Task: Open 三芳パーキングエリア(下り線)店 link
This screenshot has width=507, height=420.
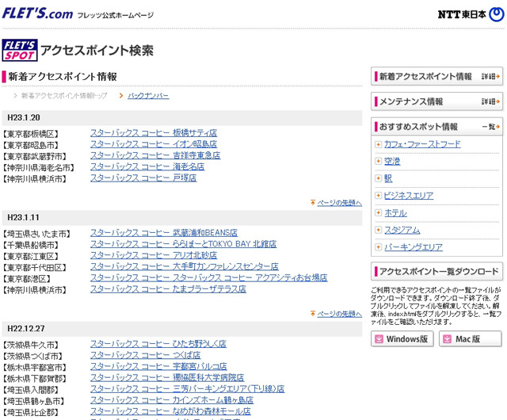Action: coord(188,388)
